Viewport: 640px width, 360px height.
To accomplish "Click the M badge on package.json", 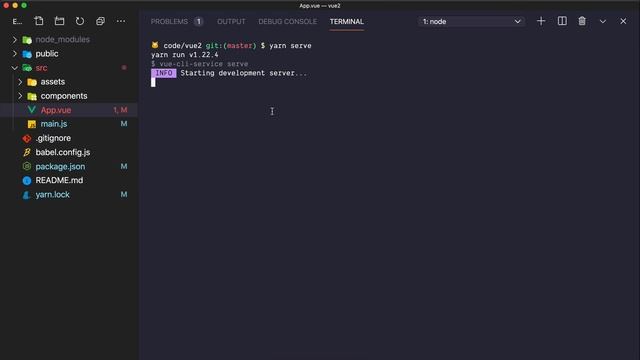I will tap(124, 166).
